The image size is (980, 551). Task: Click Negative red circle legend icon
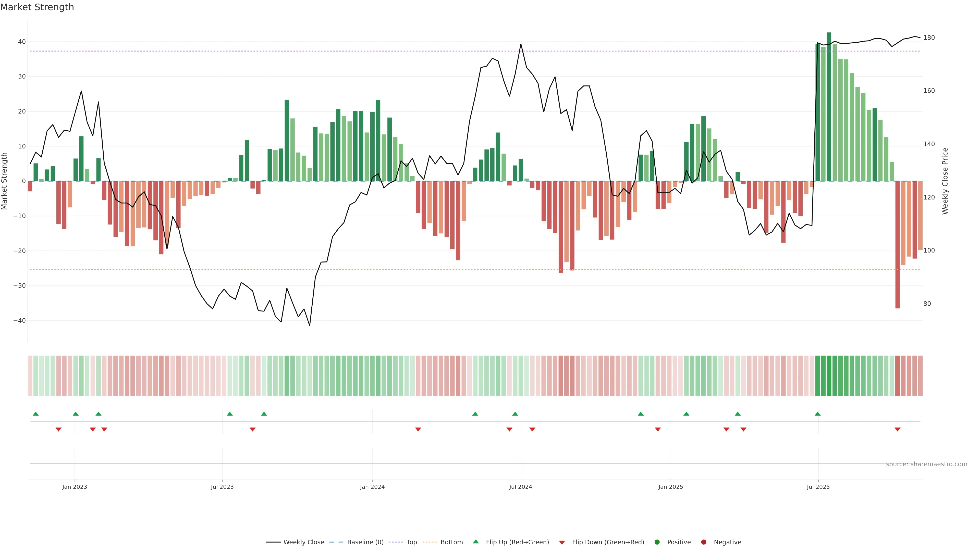coord(703,542)
